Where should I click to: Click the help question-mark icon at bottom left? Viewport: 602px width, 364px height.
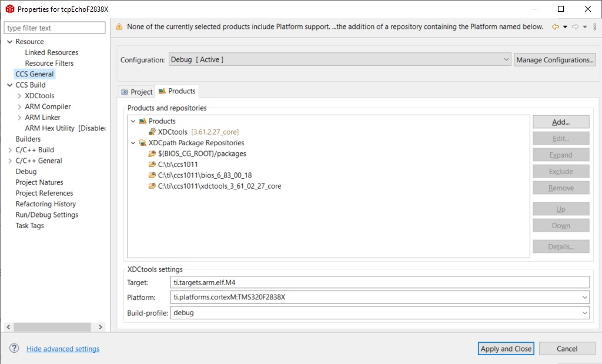click(x=13, y=348)
